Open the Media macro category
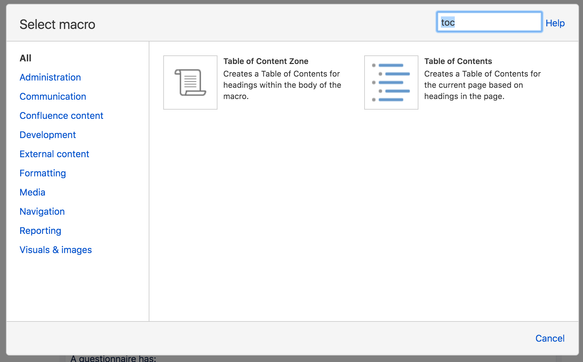Screen dimensions: 583x362 [32, 193]
